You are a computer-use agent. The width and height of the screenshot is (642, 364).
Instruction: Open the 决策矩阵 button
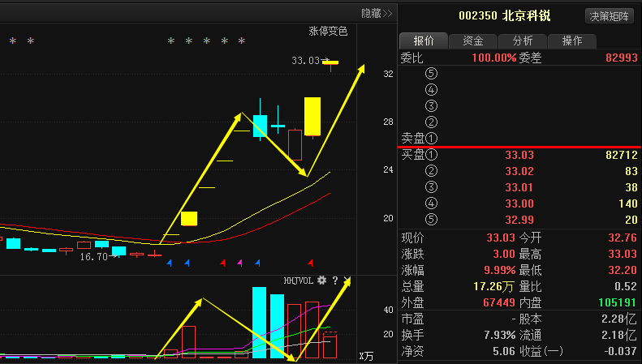609,16
